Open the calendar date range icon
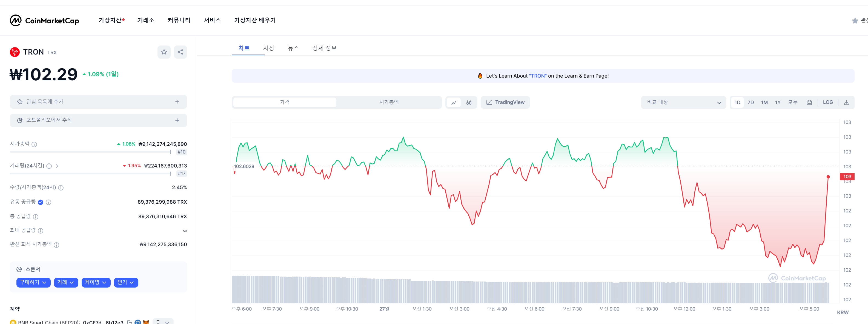 click(809, 103)
